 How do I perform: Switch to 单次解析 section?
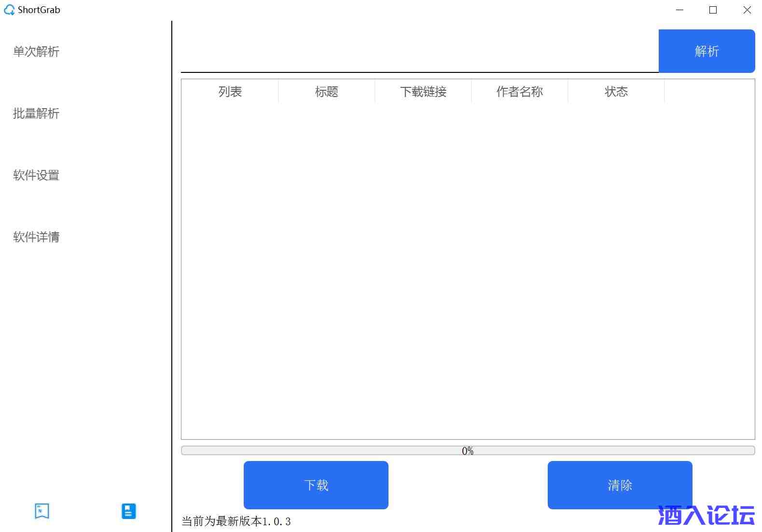[36, 52]
